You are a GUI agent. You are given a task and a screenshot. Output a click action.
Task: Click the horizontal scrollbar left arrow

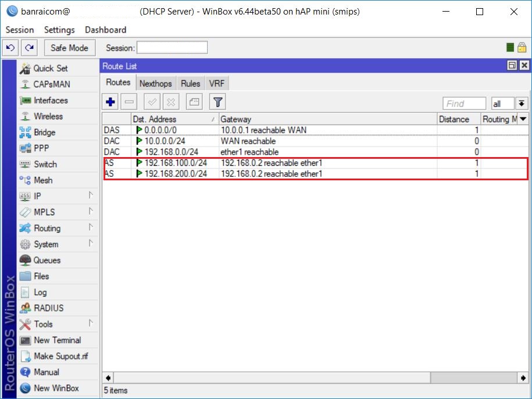108,377
